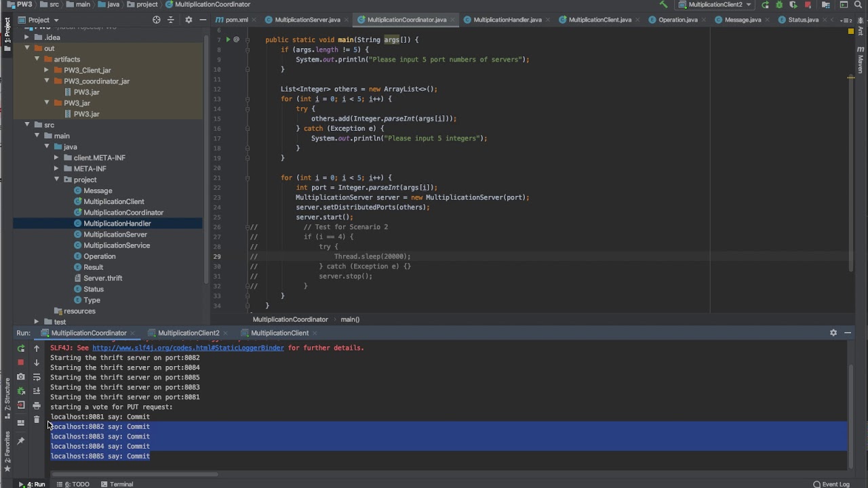Open the Terminal tool window
868x488 pixels.
pos(117,484)
